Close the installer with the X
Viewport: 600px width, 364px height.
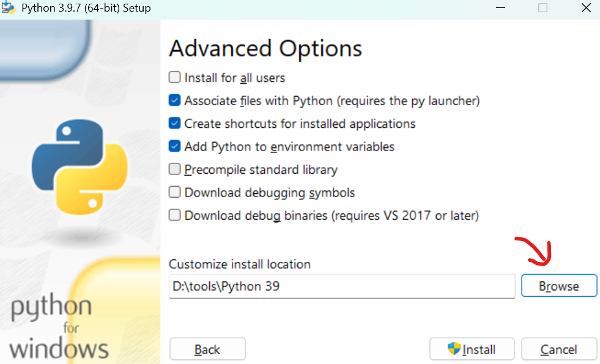[585, 8]
